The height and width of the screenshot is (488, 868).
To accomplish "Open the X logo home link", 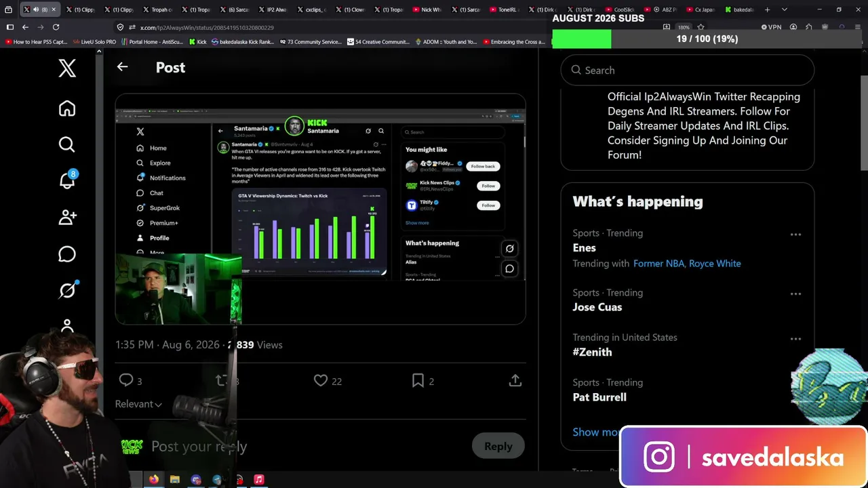I will pos(67,68).
